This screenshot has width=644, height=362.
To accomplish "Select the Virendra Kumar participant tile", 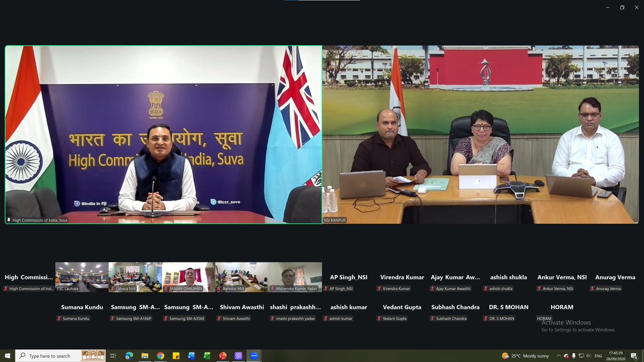I will [402, 277].
